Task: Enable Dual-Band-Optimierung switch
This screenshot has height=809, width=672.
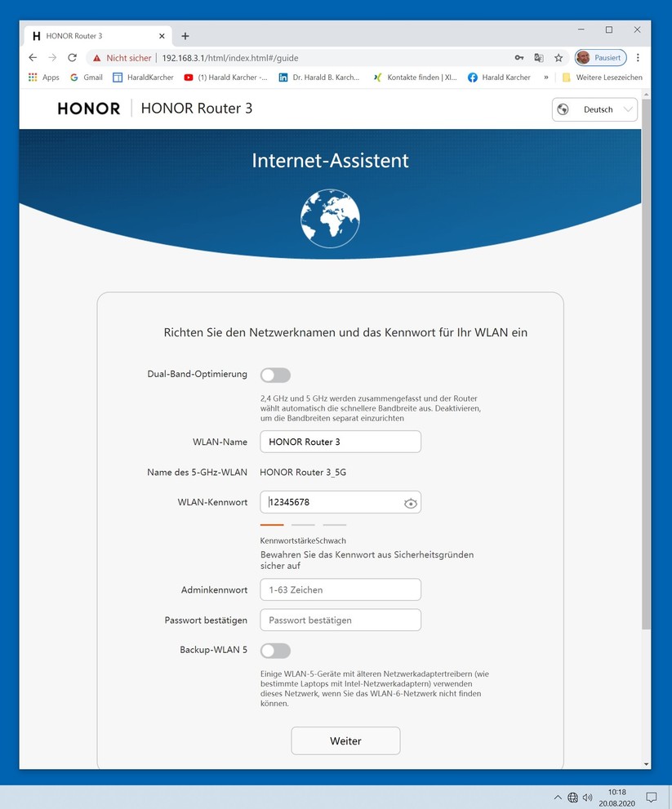Action: (275, 375)
